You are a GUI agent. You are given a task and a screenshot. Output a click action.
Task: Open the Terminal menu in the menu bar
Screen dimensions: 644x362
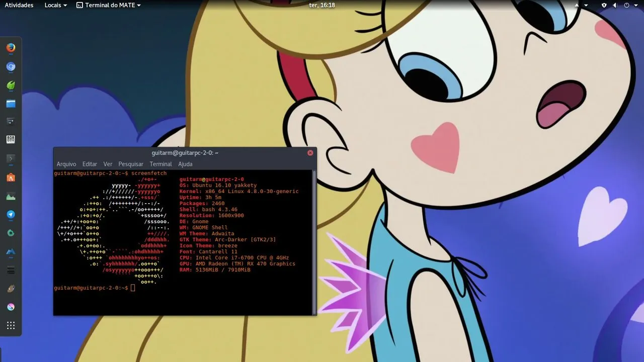point(160,164)
